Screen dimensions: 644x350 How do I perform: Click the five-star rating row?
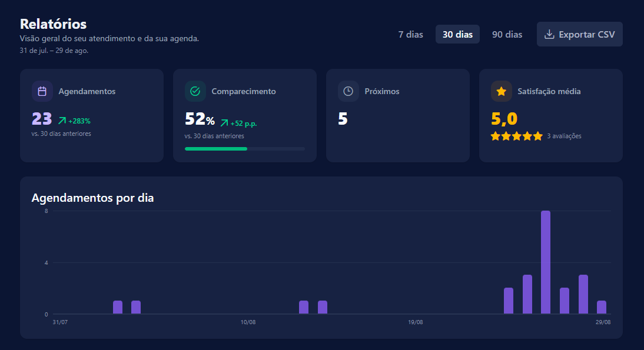tap(517, 136)
